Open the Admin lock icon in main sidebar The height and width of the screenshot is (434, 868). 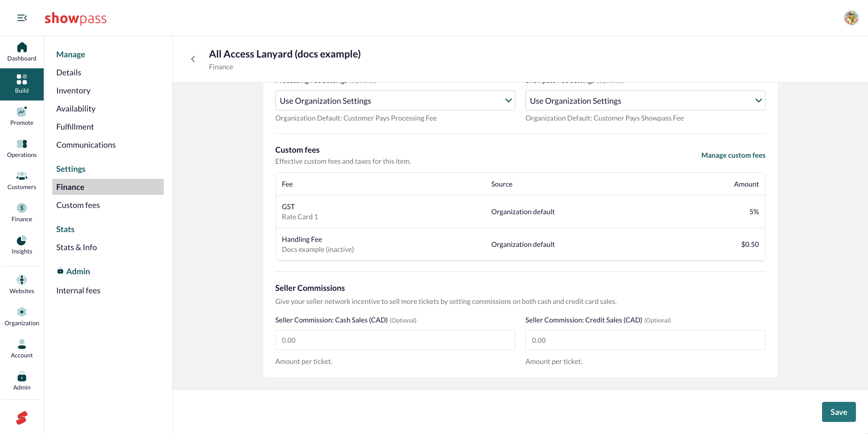tap(22, 376)
